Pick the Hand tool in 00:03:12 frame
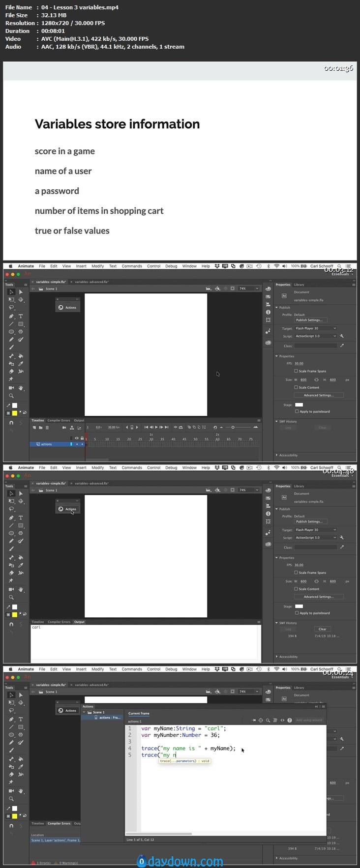Viewport: 360px width, 868px height. coord(21,388)
